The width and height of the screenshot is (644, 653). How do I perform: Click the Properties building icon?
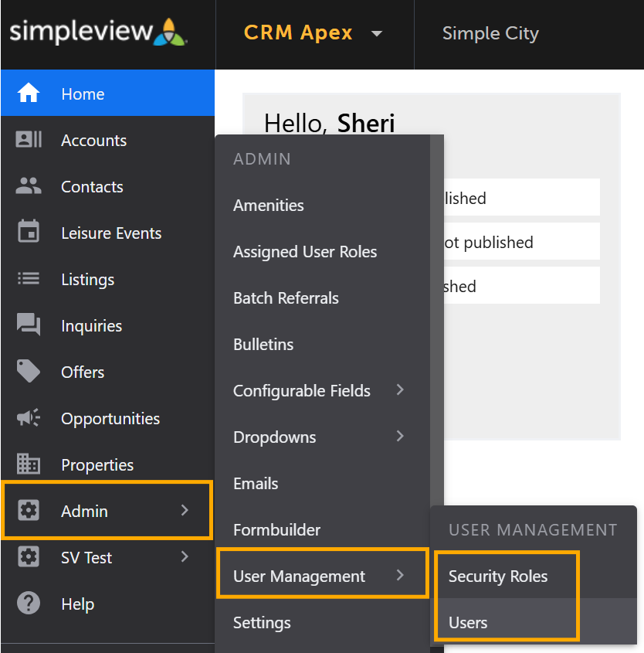click(x=29, y=464)
